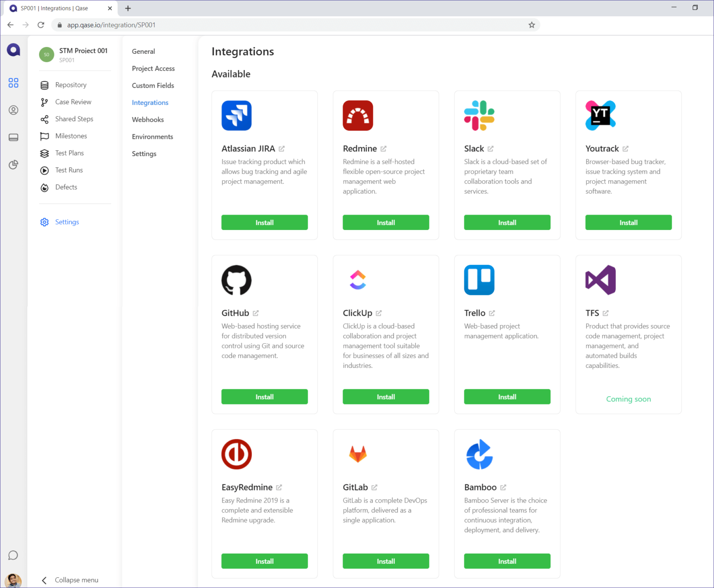This screenshot has height=588, width=714.
Task: Click the browser address bar URL
Action: [112, 25]
